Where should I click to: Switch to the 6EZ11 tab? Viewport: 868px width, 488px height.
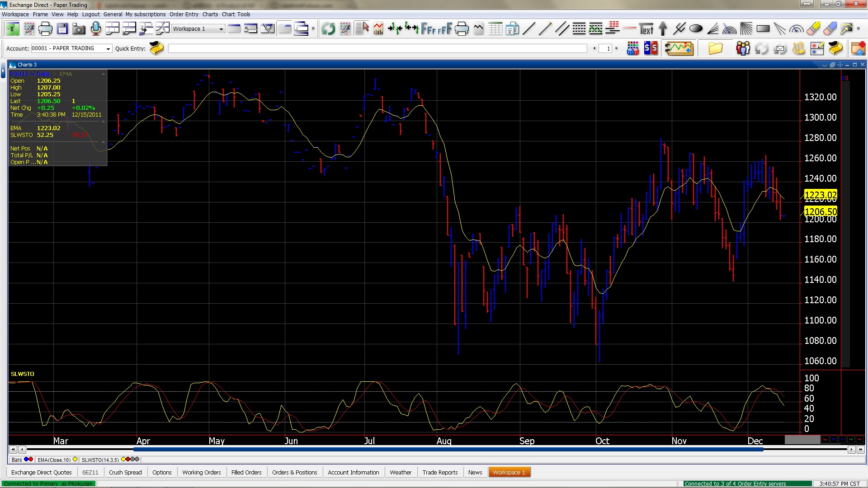90,472
